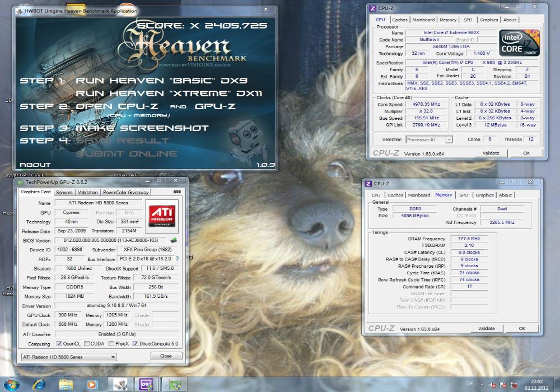Screen dimensions: 560x392
Task: Launch Internet Explorer from the taskbar
Action: (x=39, y=385)
